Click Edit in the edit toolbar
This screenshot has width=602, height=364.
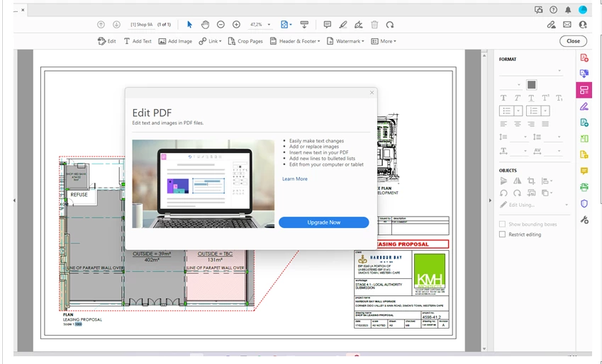(x=107, y=41)
